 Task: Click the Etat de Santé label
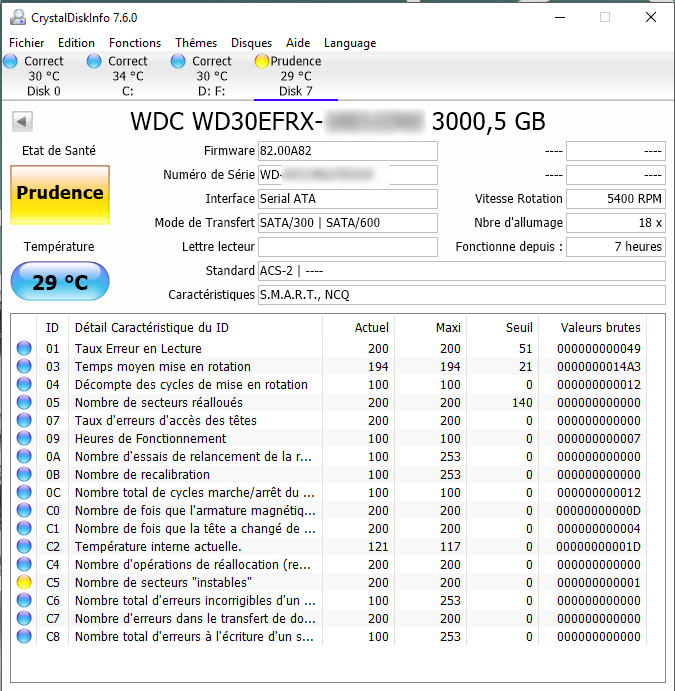[59, 151]
